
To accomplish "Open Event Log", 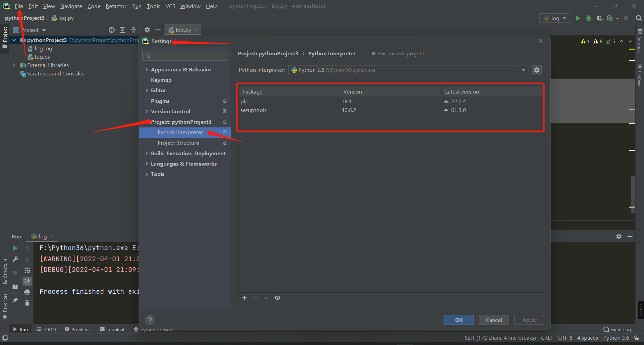I will 617,330.
